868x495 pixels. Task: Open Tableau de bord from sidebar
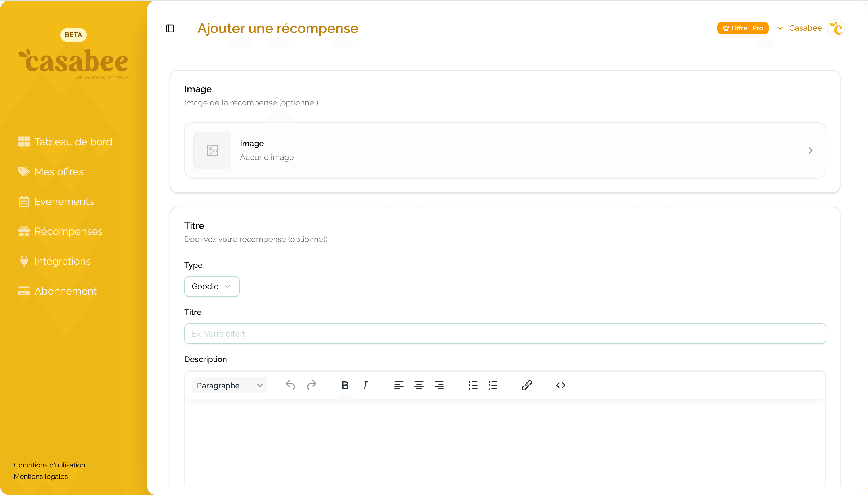(x=65, y=142)
